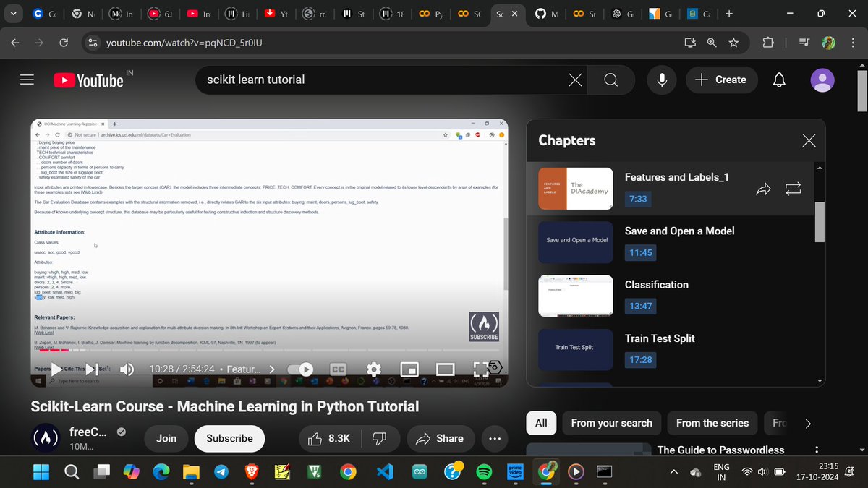Bookmark this page with the star
Image resolution: width=868 pixels, height=488 pixels.
(733, 43)
